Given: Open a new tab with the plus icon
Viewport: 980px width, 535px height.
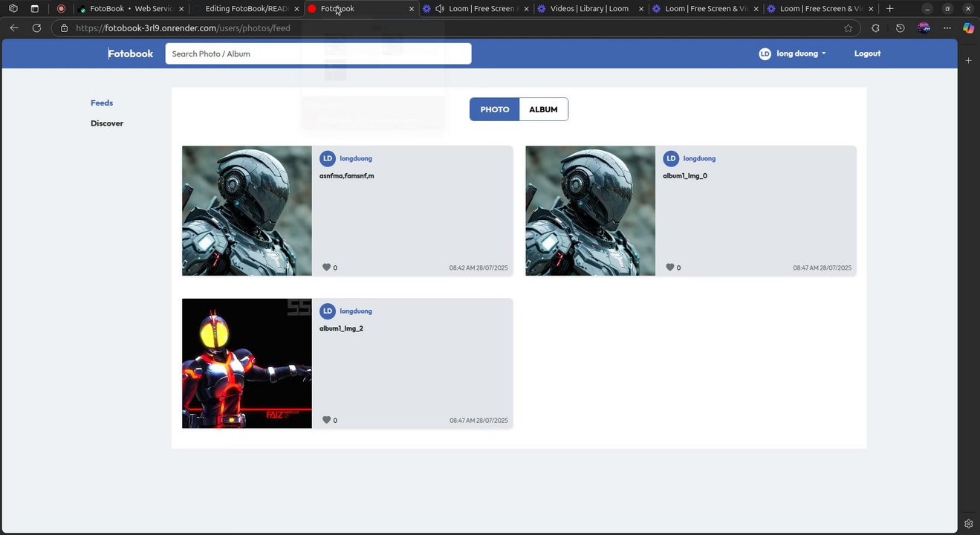Looking at the screenshot, I should click(890, 9).
